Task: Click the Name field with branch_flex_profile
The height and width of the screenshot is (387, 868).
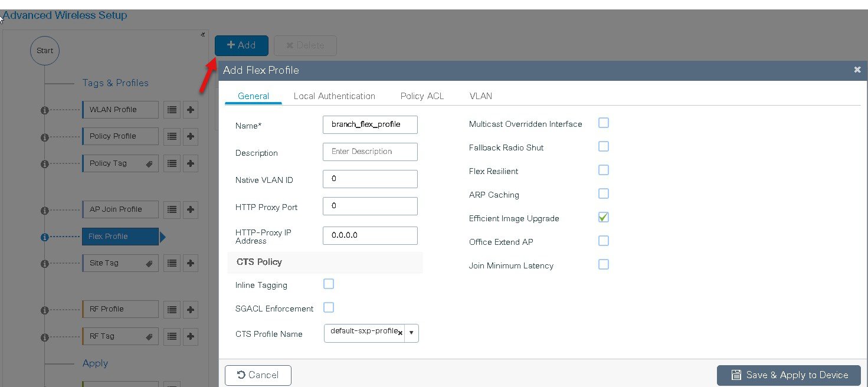Action: [x=370, y=124]
